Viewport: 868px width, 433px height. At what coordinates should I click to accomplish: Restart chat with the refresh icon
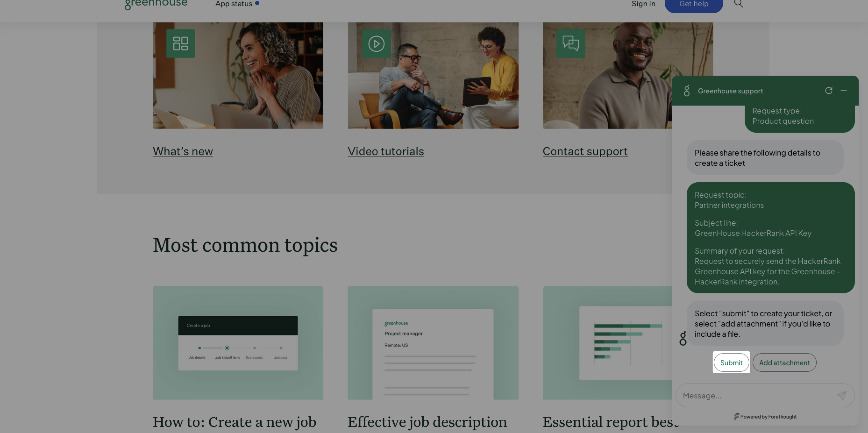coord(829,91)
